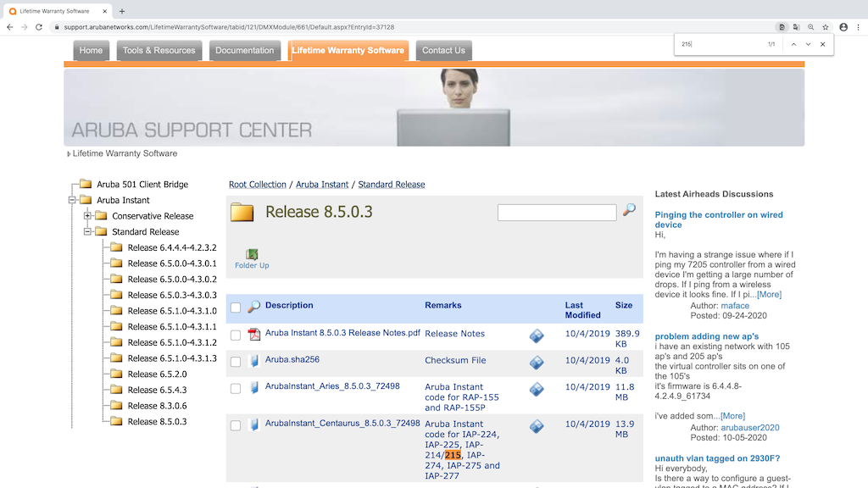Click the Root Collection breadcrumb link
The image size is (868, 488).
click(258, 185)
